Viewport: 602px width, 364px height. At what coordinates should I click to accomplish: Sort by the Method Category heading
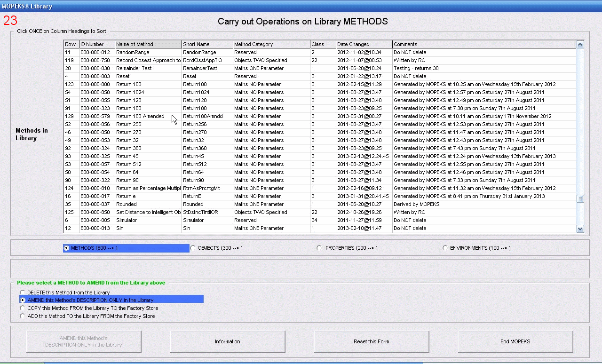click(x=271, y=44)
